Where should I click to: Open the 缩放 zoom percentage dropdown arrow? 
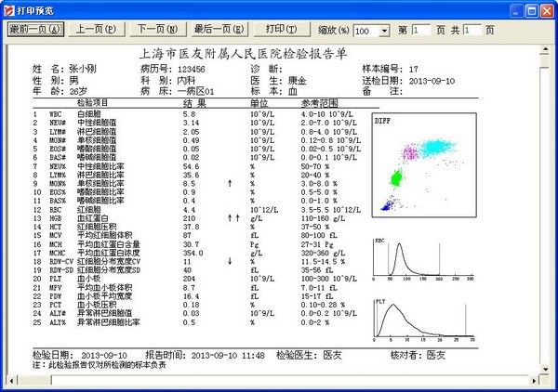tap(383, 31)
